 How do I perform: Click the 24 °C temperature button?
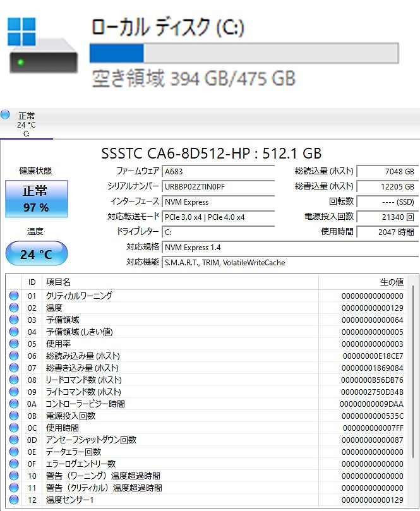[x=36, y=254]
